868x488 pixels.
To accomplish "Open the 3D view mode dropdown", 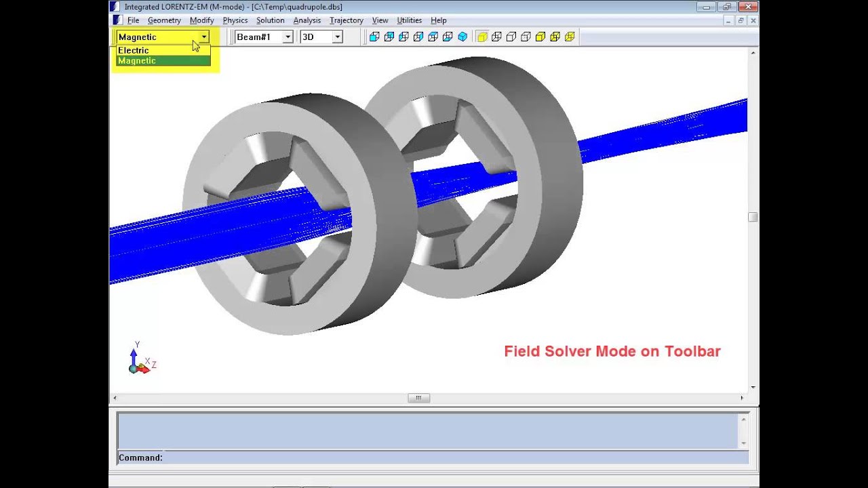I will [337, 37].
